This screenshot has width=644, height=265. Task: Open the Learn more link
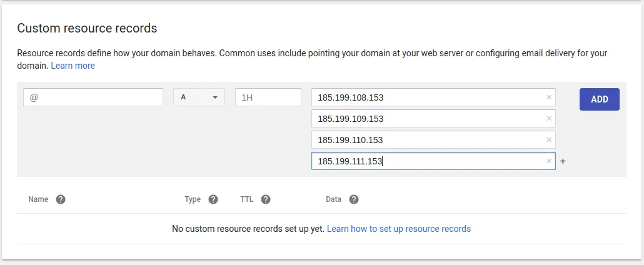tap(73, 66)
